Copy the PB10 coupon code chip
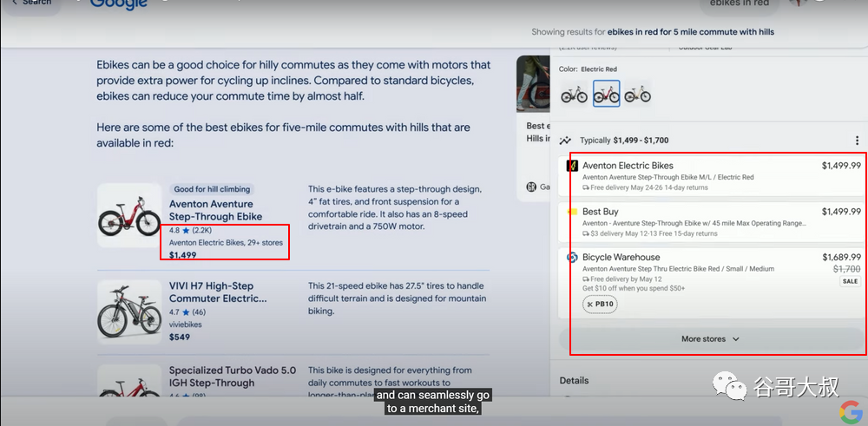 601,305
